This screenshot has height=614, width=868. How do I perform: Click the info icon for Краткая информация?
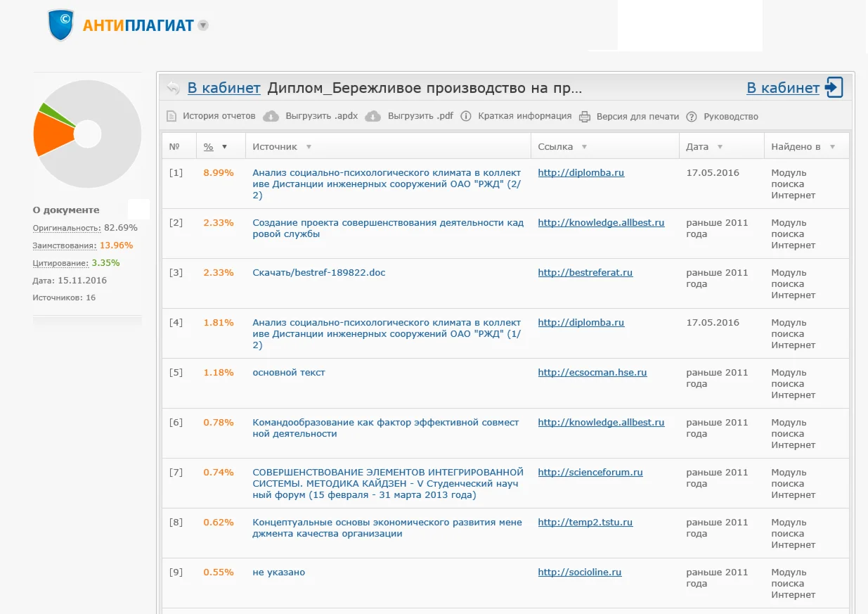click(x=465, y=116)
